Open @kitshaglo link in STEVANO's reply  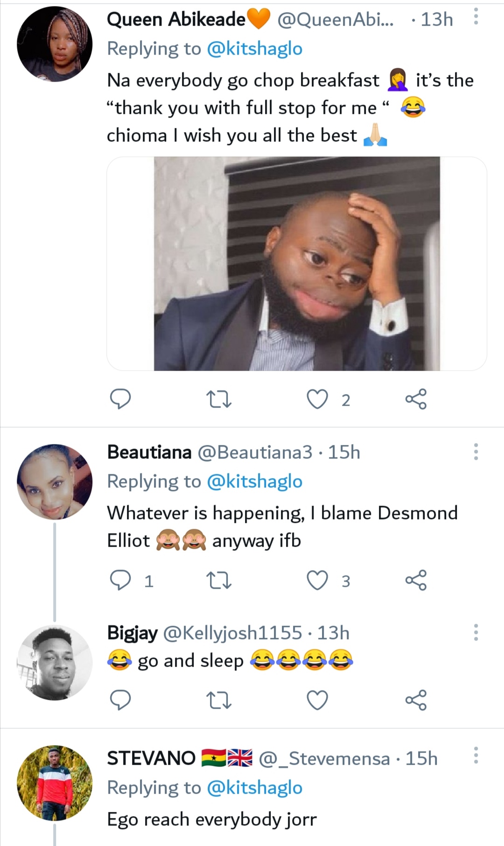(x=254, y=788)
